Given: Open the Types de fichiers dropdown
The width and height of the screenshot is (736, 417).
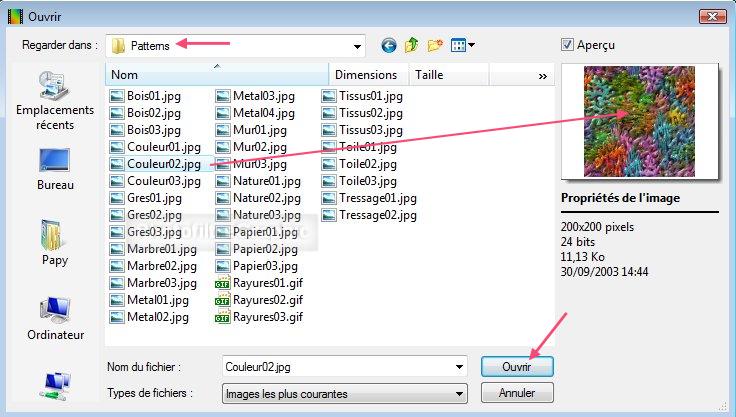Looking at the screenshot, I should (x=459, y=393).
